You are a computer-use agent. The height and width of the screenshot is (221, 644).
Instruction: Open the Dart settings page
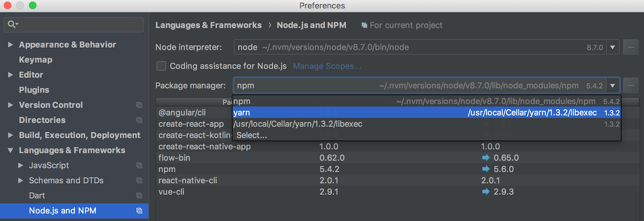click(x=37, y=195)
